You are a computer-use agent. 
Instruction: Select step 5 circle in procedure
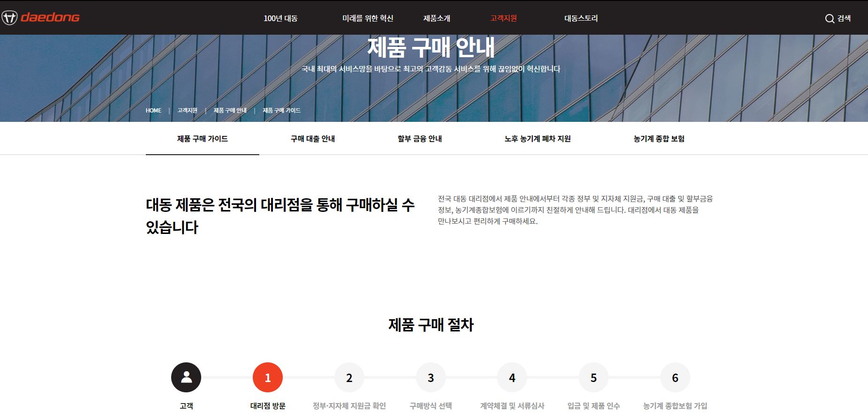click(x=594, y=377)
